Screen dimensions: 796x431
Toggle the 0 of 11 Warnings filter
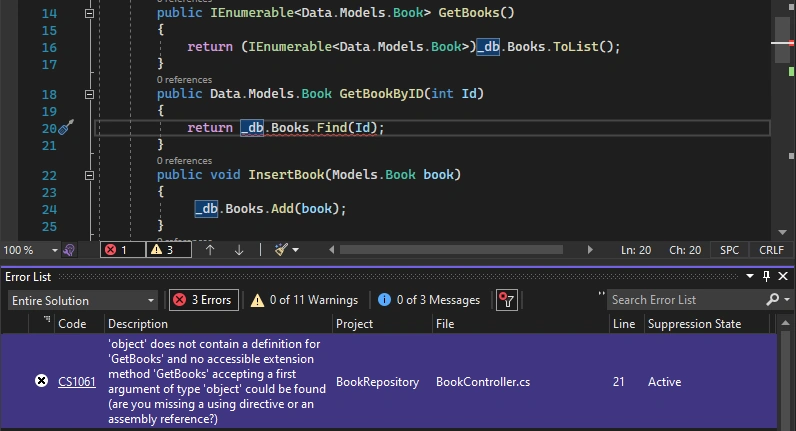[305, 300]
